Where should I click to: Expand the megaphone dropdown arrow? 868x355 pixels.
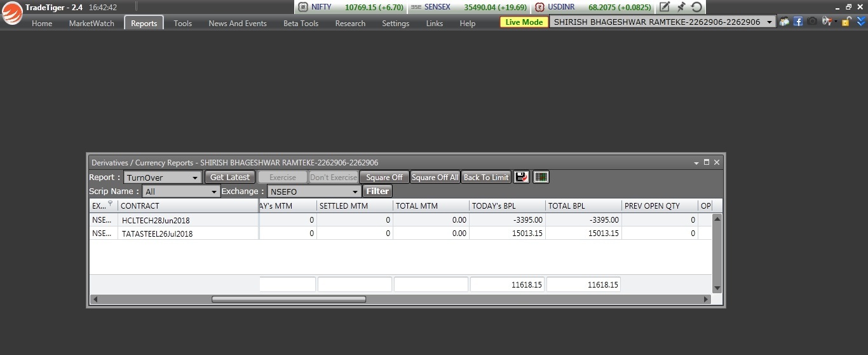836,22
